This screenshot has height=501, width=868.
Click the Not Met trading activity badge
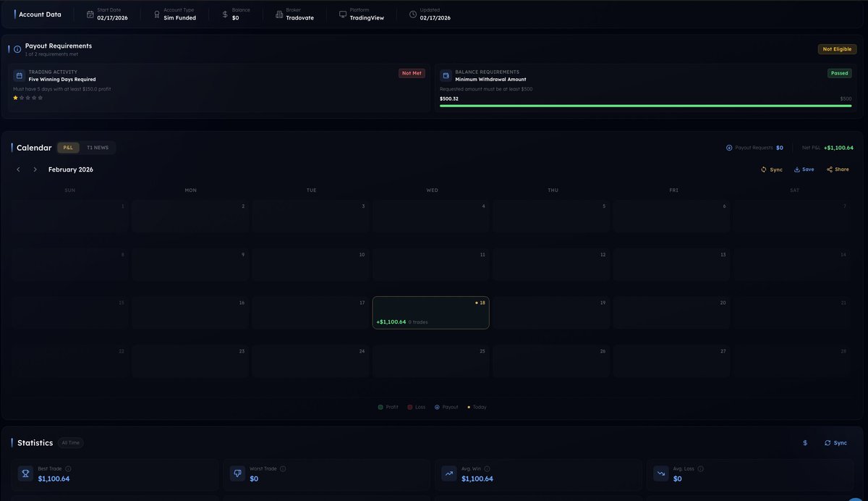pyautogui.click(x=412, y=73)
